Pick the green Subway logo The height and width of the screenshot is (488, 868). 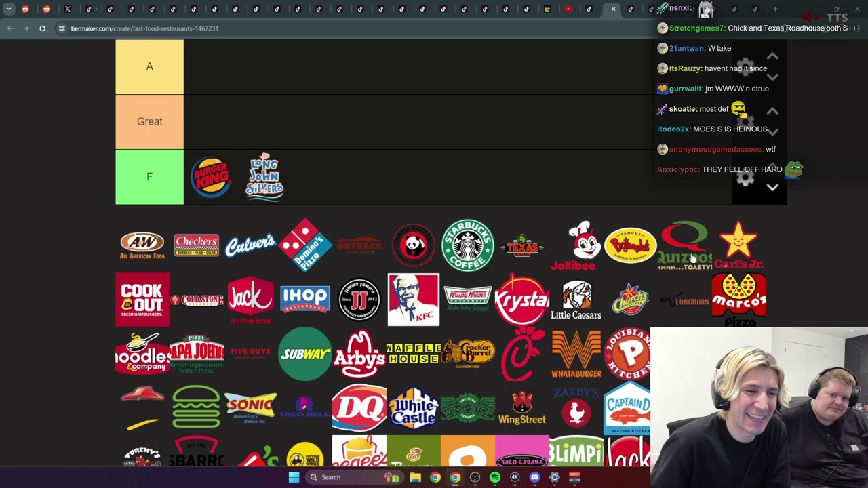pyautogui.click(x=305, y=354)
